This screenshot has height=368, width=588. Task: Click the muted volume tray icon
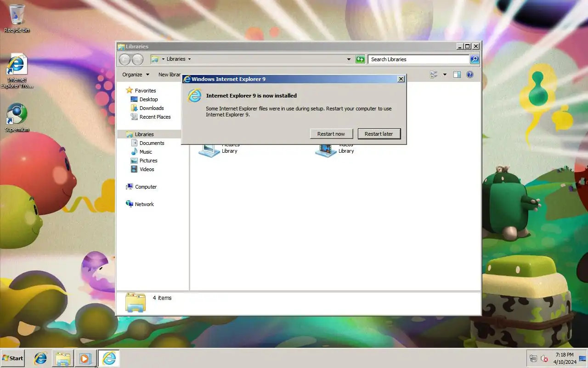point(544,359)
